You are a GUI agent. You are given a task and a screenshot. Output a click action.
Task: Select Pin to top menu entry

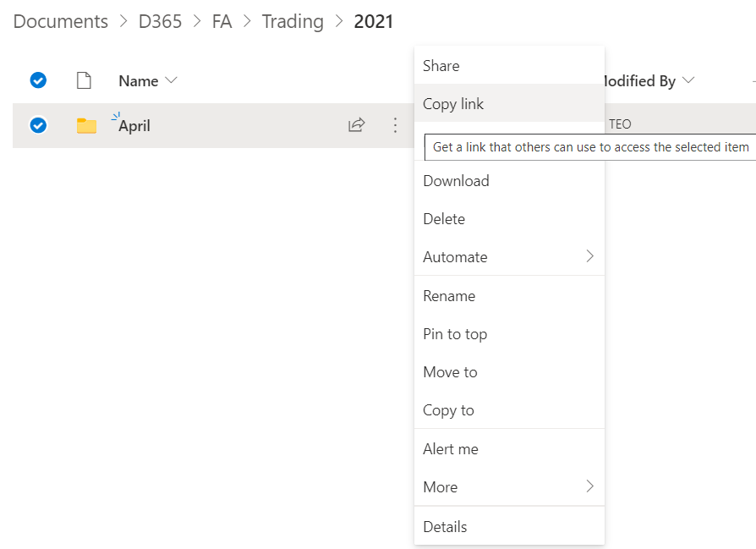pyautogui.click(x=509, y=333)
